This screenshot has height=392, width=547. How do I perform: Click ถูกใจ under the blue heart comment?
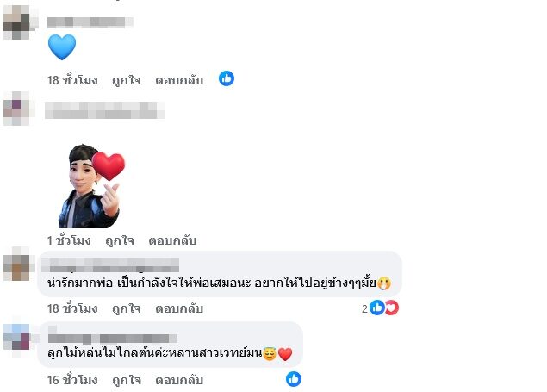click(127, 80)
